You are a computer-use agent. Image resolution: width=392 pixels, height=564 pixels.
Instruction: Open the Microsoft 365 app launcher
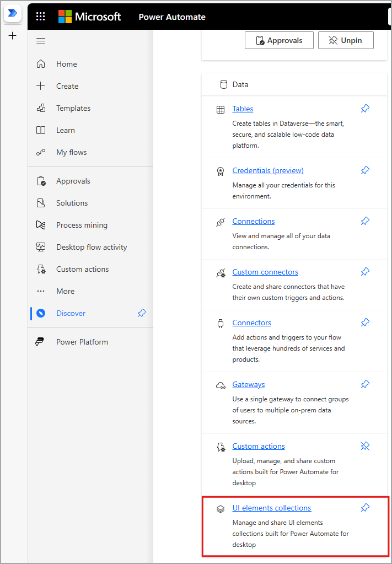pos(40,16)
